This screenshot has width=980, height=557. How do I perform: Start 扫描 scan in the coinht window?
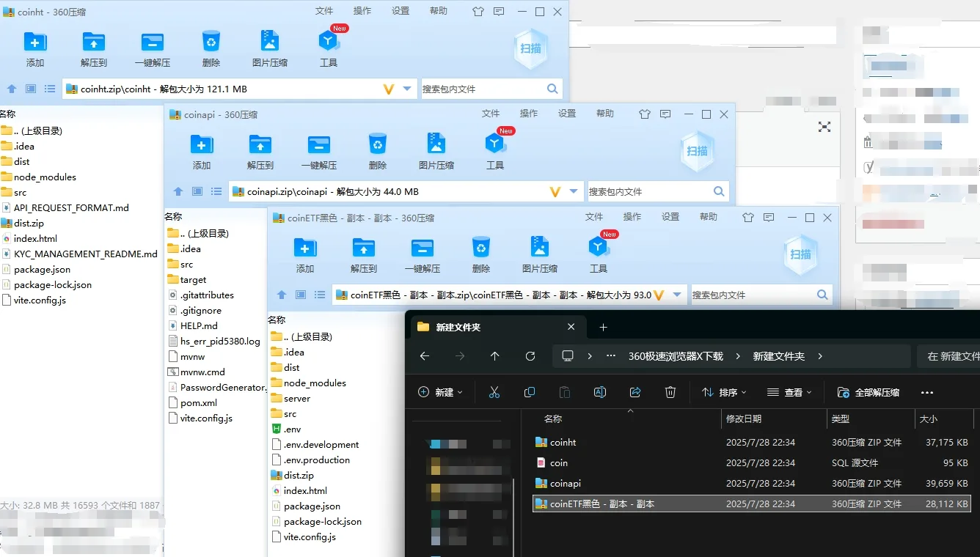(530, 49)
